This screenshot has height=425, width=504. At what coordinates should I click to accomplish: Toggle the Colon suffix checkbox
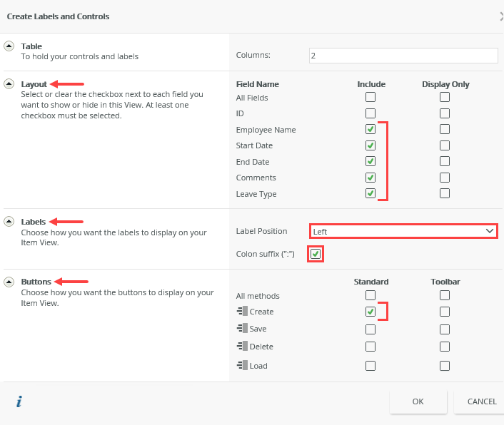(316, 254)
